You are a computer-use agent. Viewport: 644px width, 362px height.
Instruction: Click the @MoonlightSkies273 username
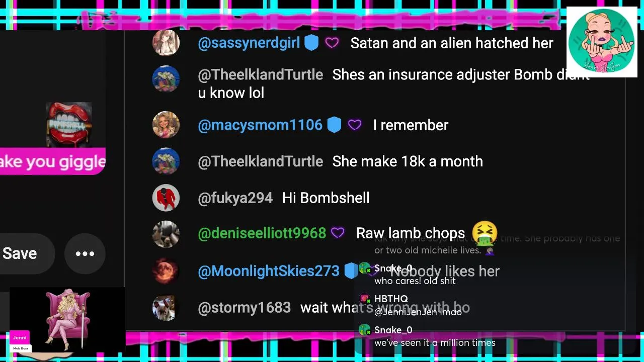269,271
